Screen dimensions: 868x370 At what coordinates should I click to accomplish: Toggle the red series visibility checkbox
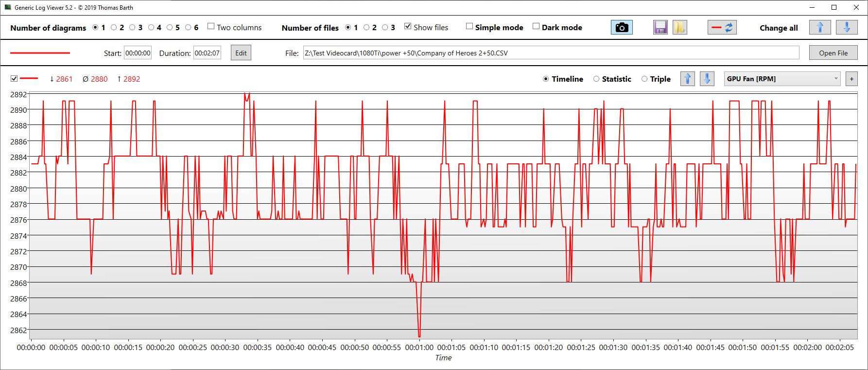click(x=14, y=79)
